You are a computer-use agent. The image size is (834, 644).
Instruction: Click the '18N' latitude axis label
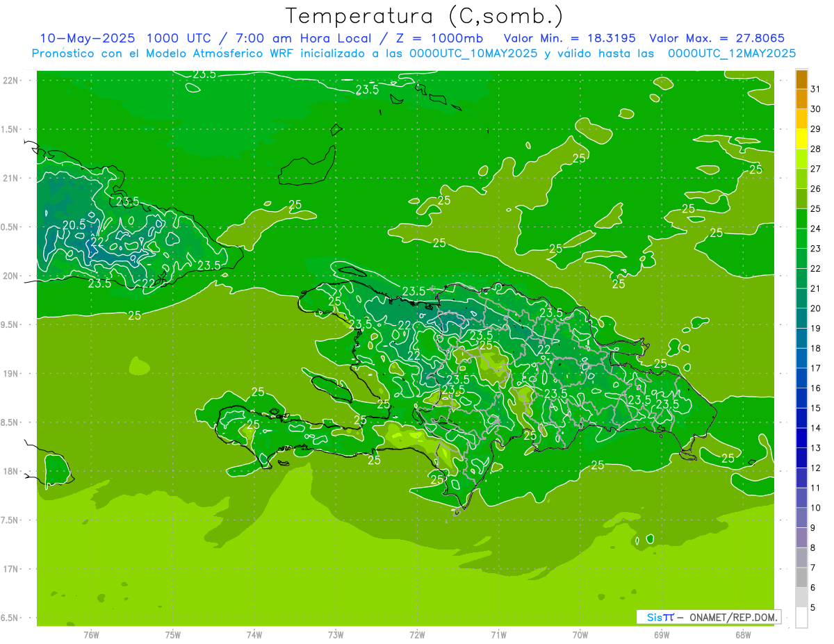(x=12, y=471)
